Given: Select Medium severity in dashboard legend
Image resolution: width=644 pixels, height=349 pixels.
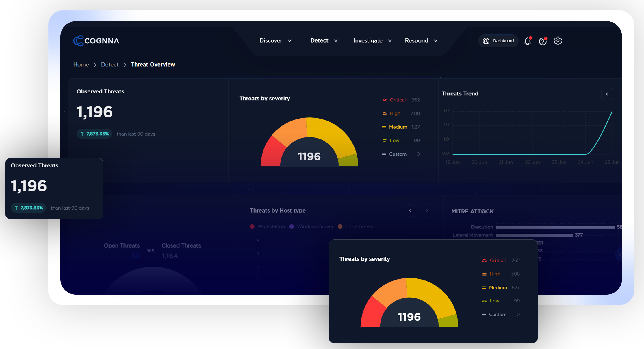Looking at the screenshot, I should 401,127.
